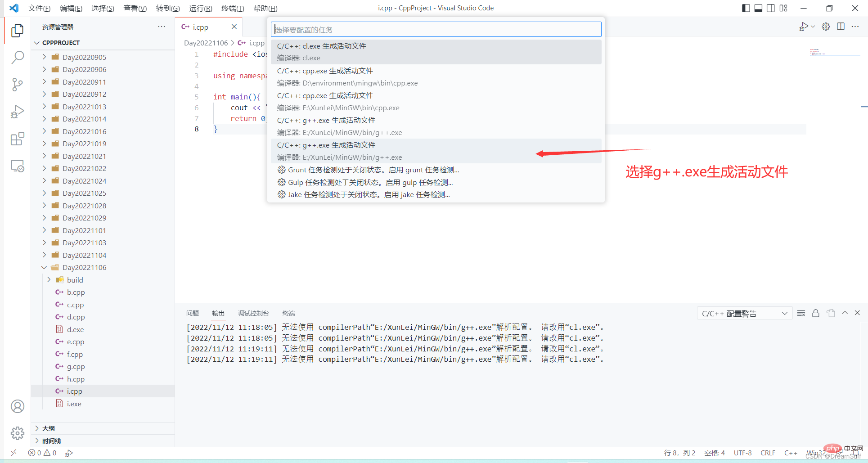Screen dimensions: 868x463
Task: Open the Search view in activity bar
Action: 17,57
